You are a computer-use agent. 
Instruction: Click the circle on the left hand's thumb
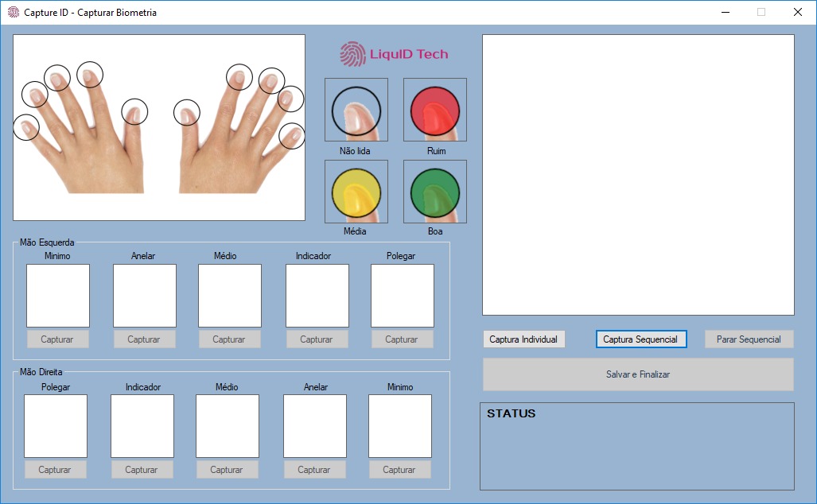[x=134, y=111]
